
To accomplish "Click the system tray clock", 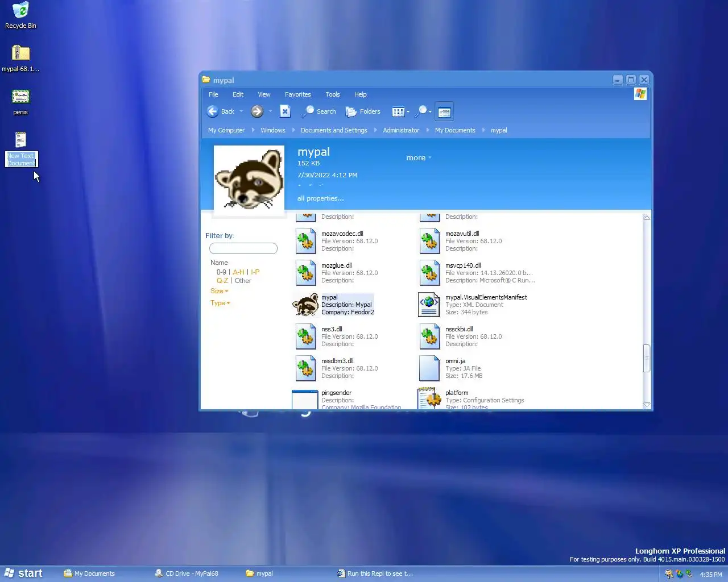I will 711,575.
